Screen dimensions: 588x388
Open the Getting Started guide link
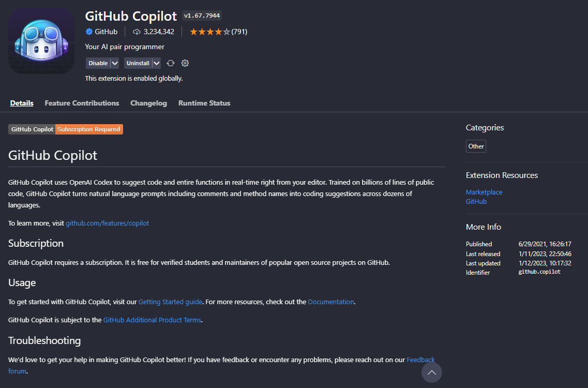171,302
